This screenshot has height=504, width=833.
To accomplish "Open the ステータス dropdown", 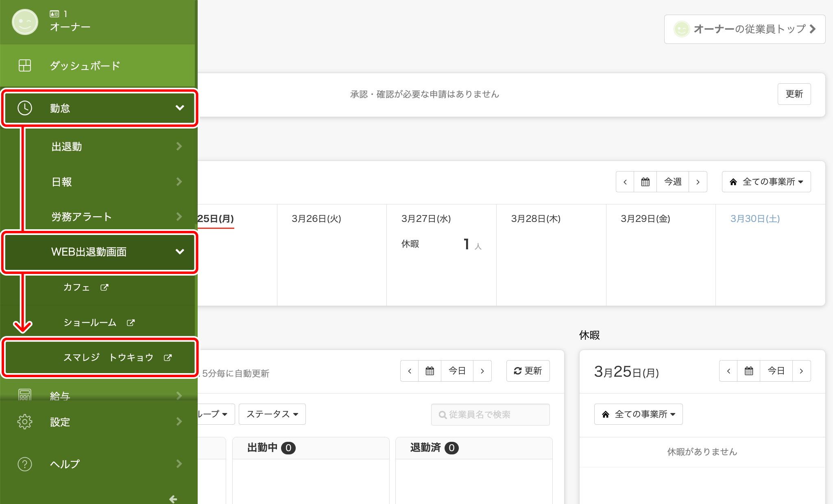I will (272, 414).
